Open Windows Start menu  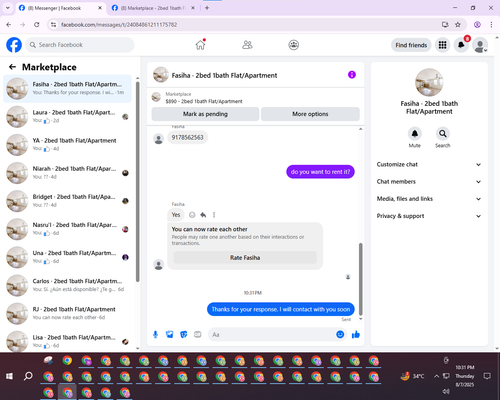[9, 376]
